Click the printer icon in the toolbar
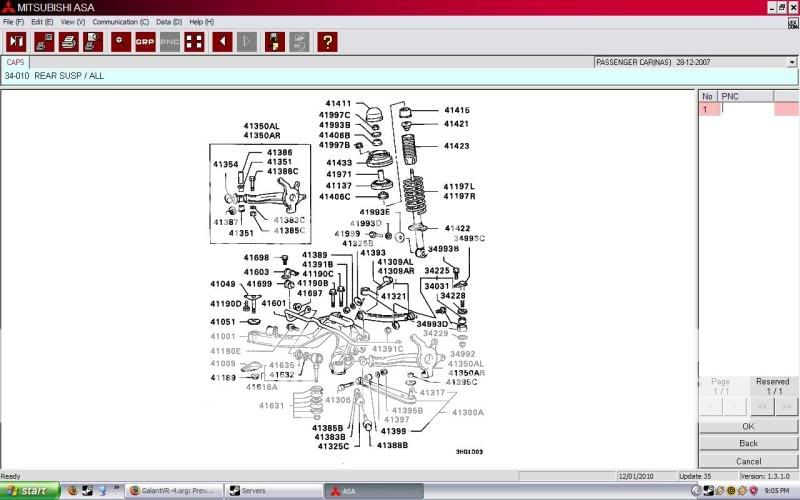Viewport: 800px width, 500px height. [x=69, y=42]
